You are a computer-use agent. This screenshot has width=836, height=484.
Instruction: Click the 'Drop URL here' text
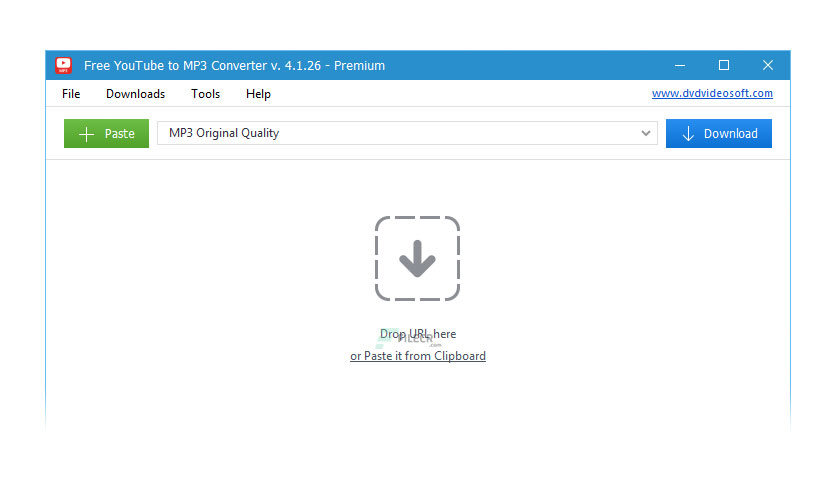click(417, 334)
